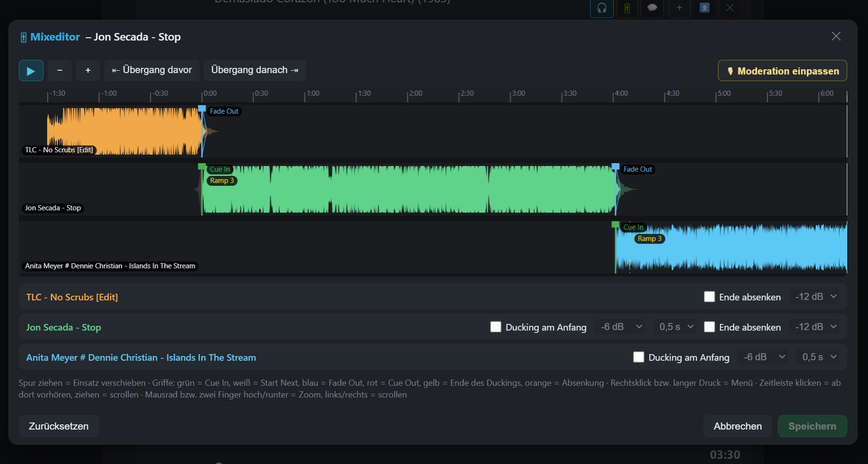Close the Mixeditor dialog
868x464 pixels.
(836, 36)
